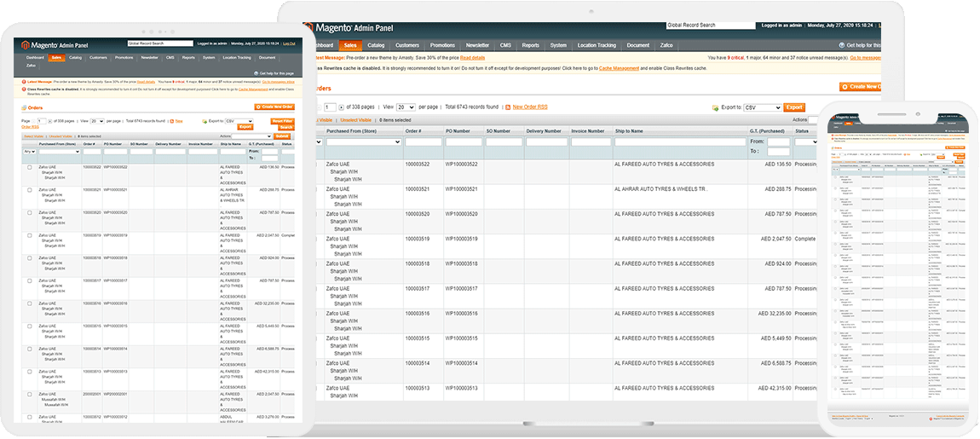
Task: Go to previous page arrow on tablet
Action: pos(34,121)
